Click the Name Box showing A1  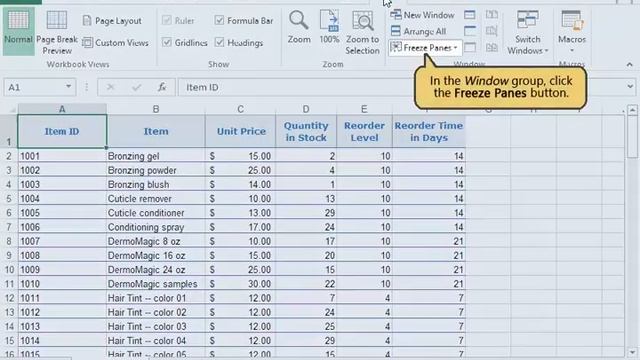(x=35, y=87)
